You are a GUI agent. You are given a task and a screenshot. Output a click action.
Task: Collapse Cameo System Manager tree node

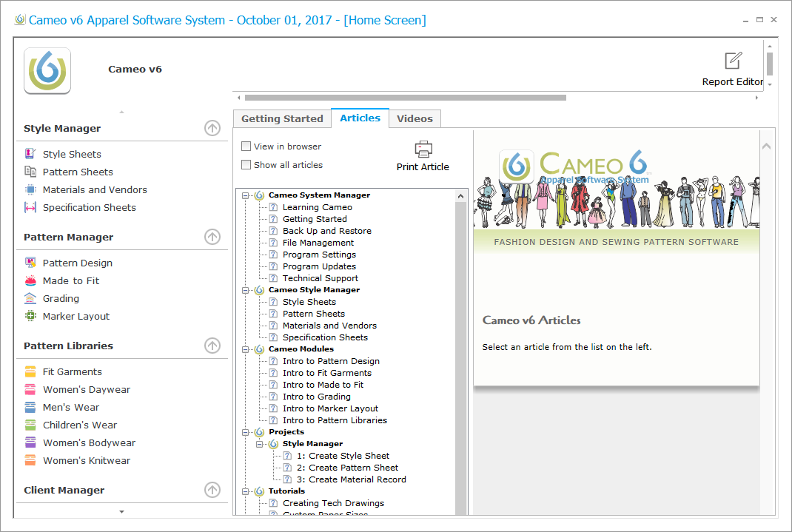tap(246, 195)
